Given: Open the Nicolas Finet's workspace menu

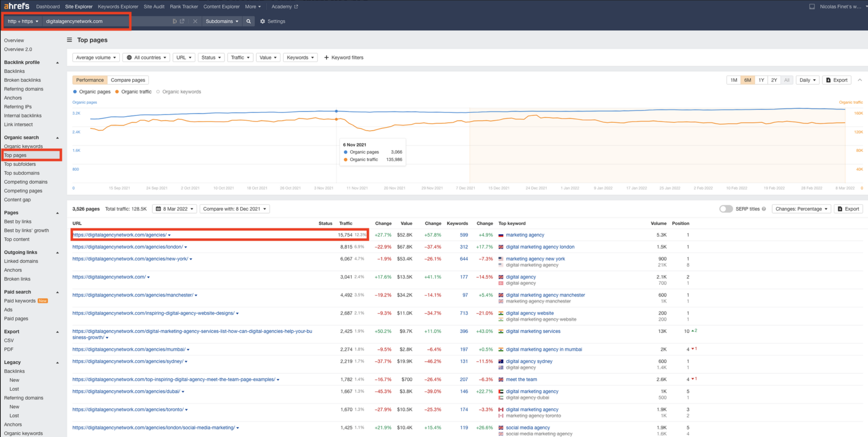Looking at the screenshot, I should pos(843,7).
